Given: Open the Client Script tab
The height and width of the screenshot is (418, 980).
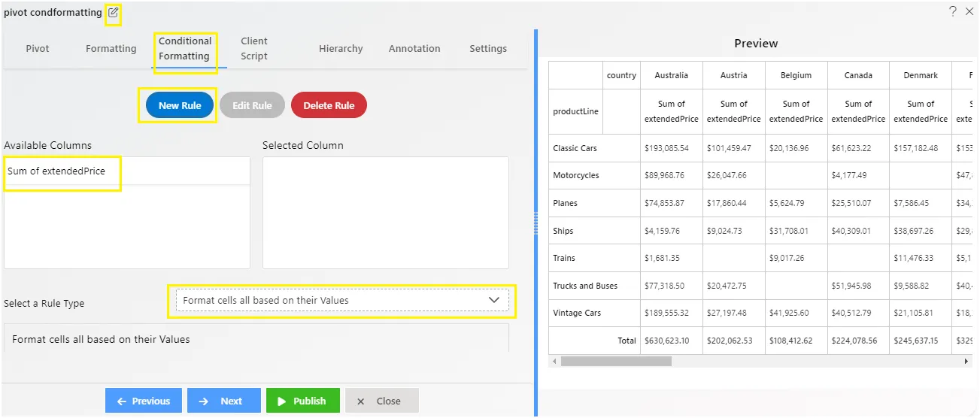Looking at the screenshot, I should point(254,49).
